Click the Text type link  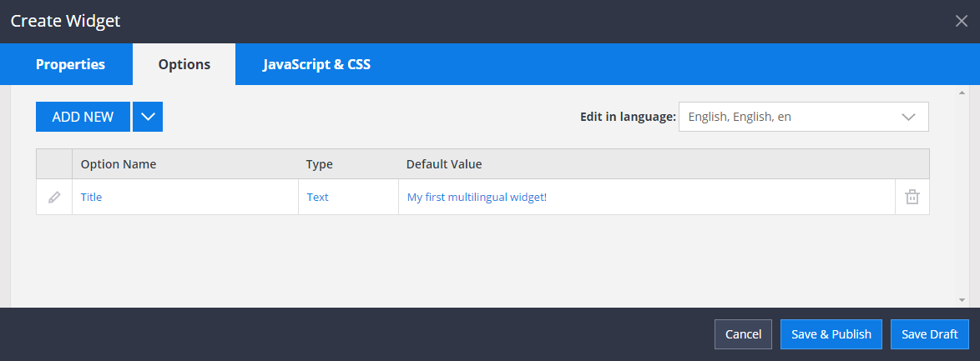click(318, 198)
